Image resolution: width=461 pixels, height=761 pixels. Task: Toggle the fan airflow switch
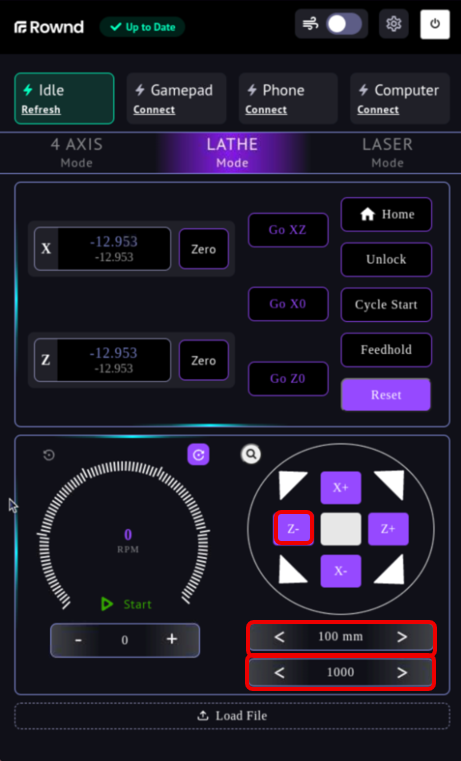(x=344, y=24)
